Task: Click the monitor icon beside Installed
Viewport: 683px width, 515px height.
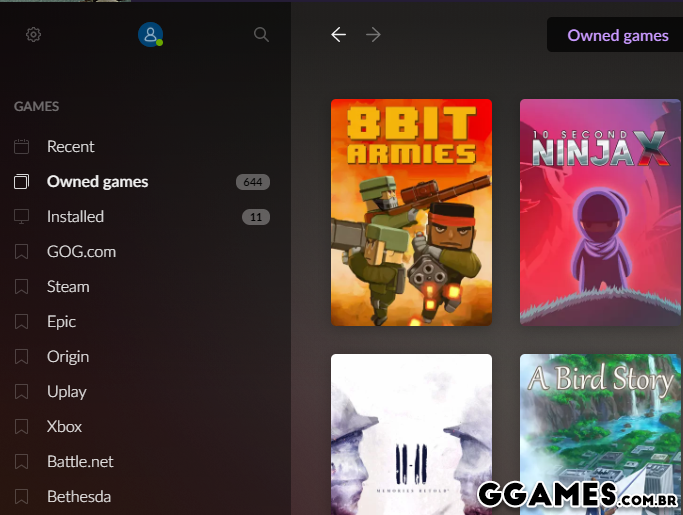Action: click(x=22, y=217)
